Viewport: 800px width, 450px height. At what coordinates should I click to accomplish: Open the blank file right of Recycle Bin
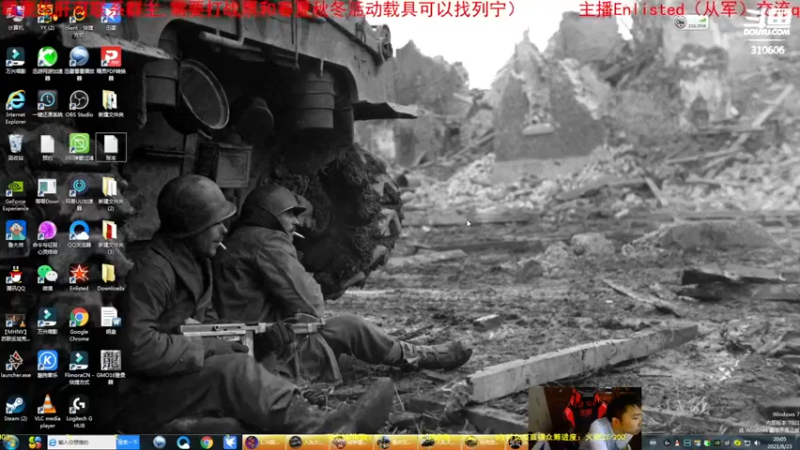[47, 147]
